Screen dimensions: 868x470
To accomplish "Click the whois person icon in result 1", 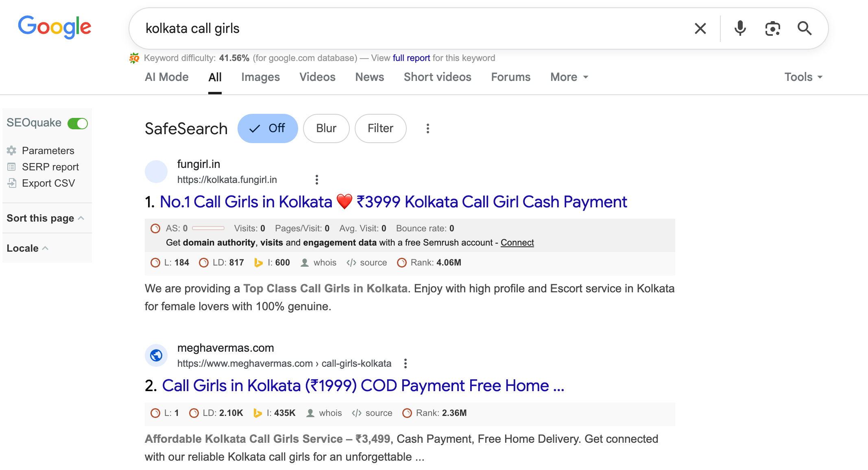I will (304, 263).
